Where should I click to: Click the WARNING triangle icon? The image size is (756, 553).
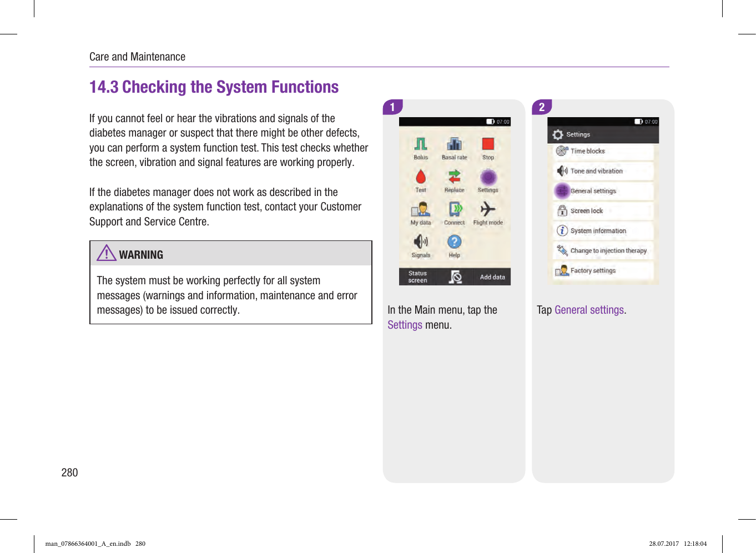pos(106,253)
